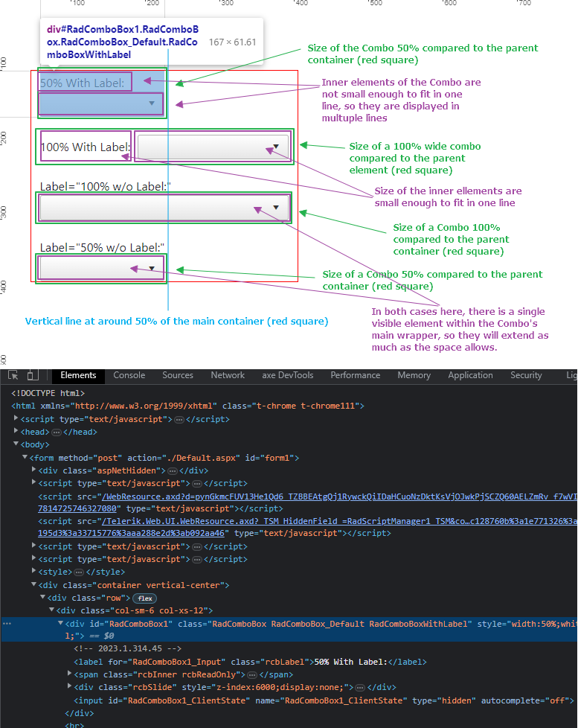Viewport: 578px width, 728px height.
Task: Click the flex badge on row div
Action: pyautogui.click(x=145, y=598)
